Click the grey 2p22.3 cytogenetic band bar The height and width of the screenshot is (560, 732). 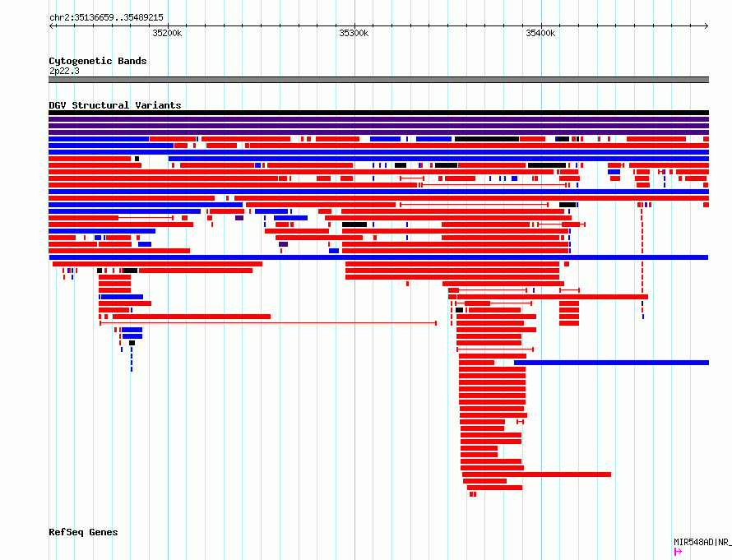[x=378, y=80]
